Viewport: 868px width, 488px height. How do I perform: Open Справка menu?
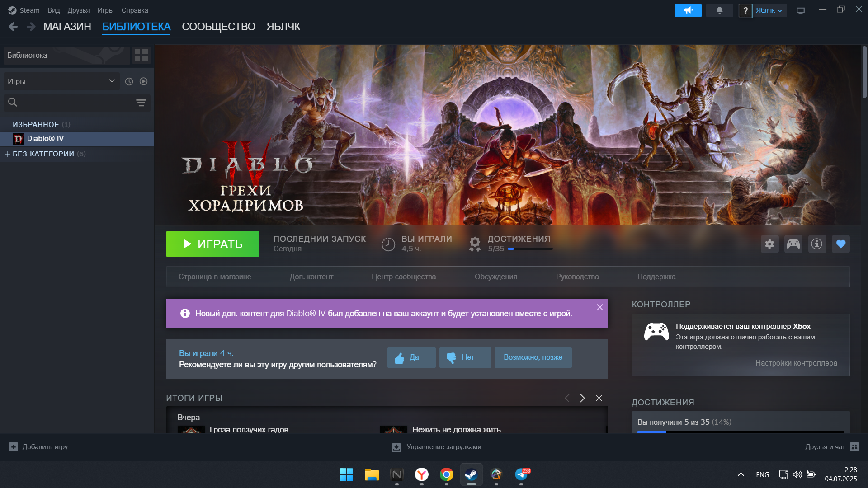coord(134,10)
